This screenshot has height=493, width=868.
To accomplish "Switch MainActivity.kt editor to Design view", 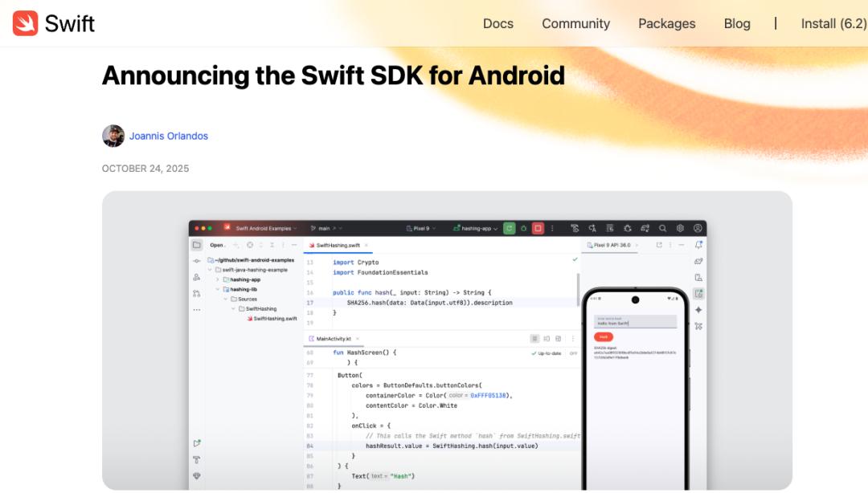I will coord(559,339).
